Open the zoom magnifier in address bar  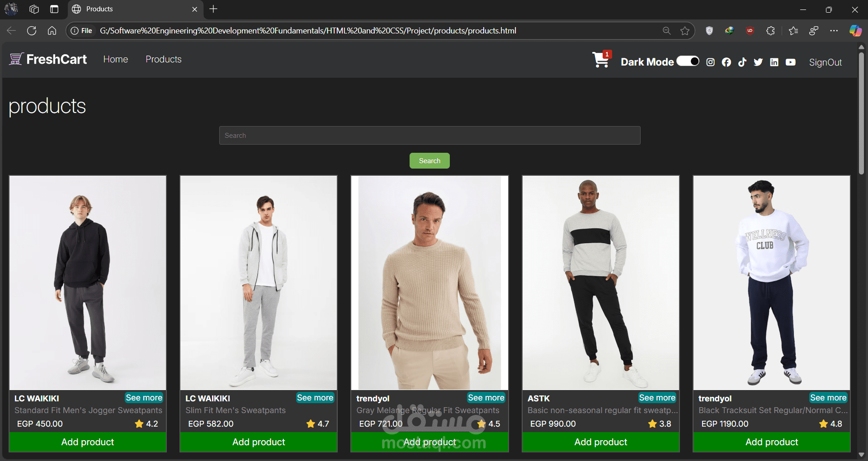pos(666,31)
